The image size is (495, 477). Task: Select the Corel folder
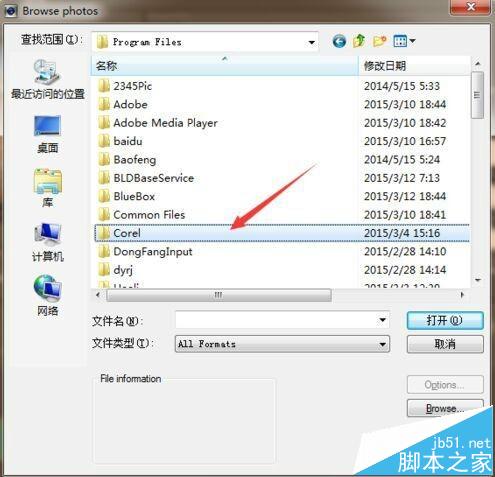point(282,233)
